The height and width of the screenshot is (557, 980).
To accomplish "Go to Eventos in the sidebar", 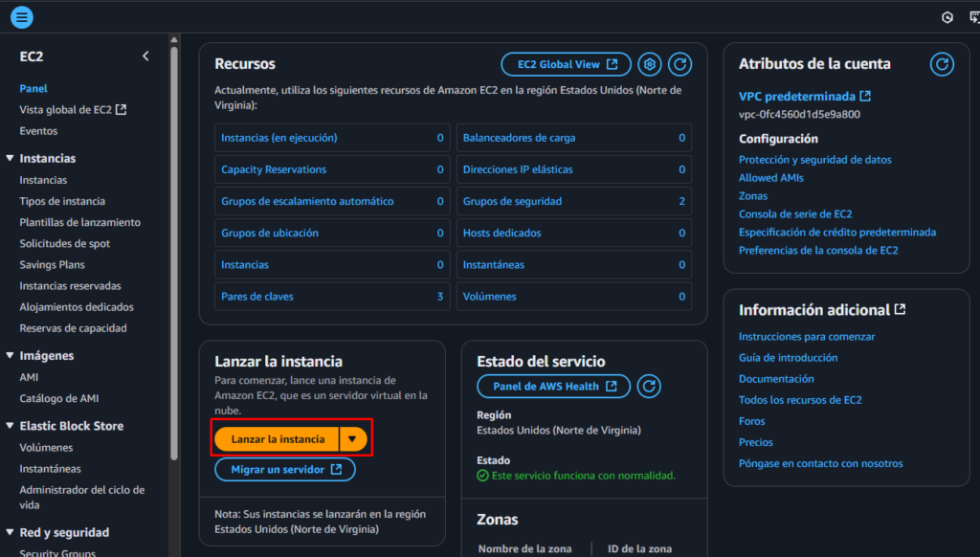I will [x=38, y=131].
